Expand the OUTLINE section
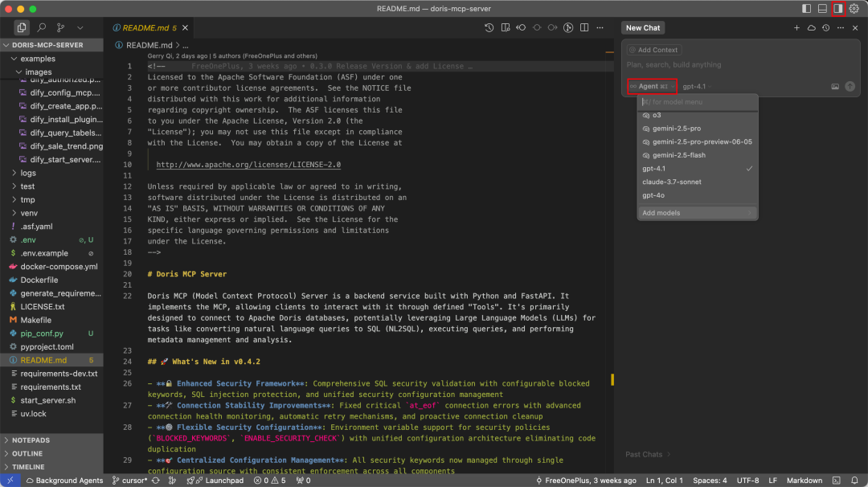Image resolution: width=868 pixels, height=487 pixels. 27,453
